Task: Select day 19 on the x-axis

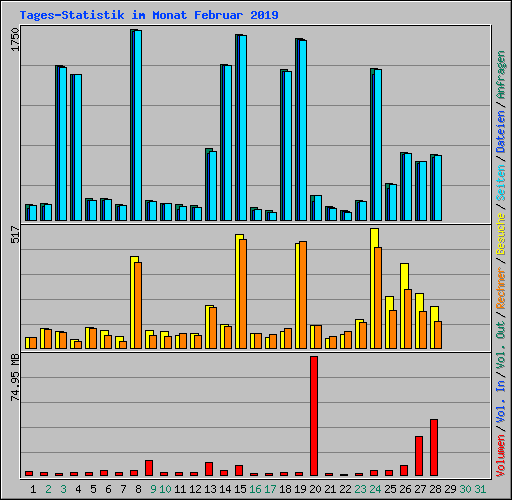Action: click(x=300, y=489)
